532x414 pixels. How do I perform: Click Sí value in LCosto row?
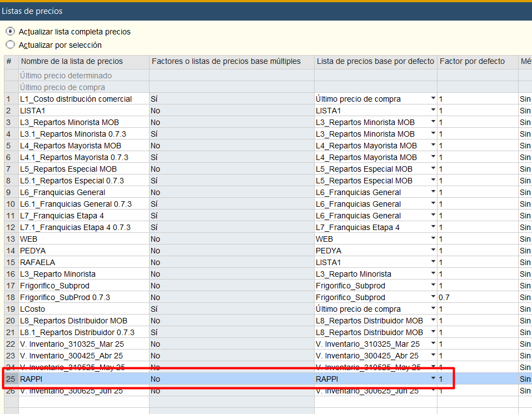[x=154, y=309]
